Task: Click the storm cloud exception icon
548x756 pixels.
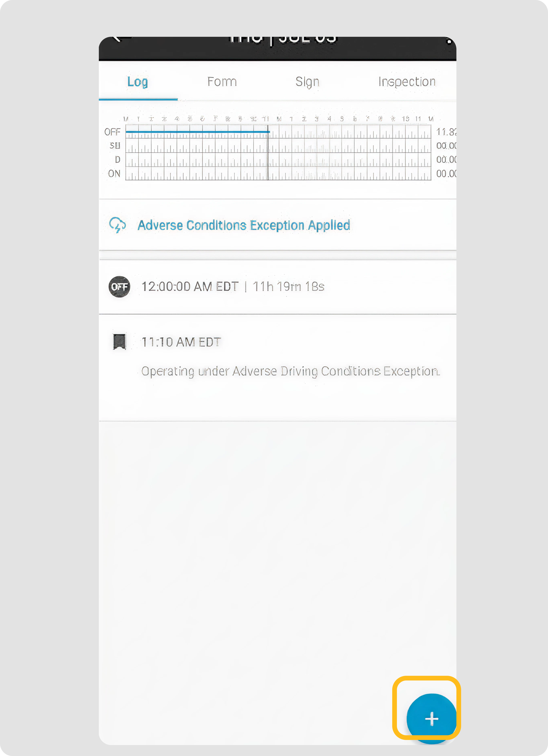Action: (117, 225)
